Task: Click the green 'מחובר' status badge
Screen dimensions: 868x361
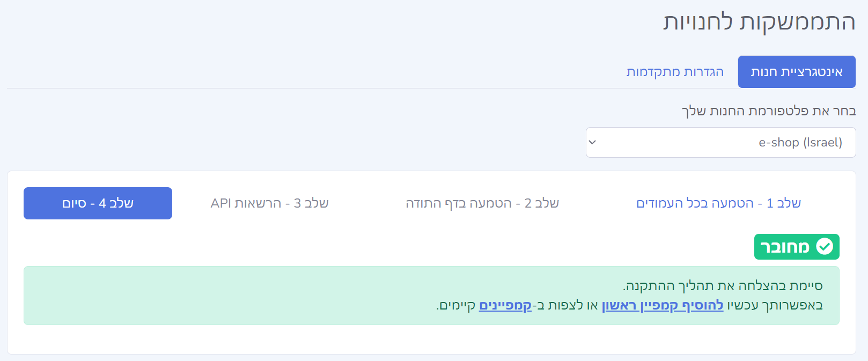Action: (x=796, y=247)
